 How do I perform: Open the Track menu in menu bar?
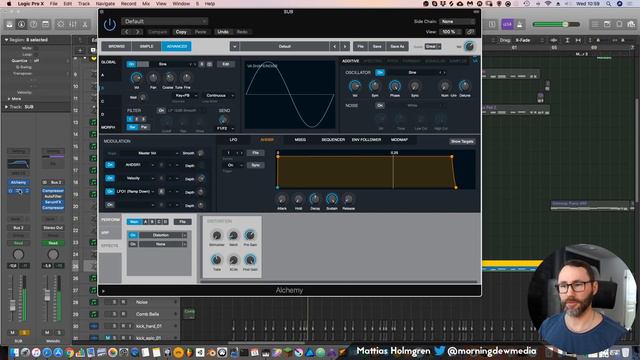[84, 4]
